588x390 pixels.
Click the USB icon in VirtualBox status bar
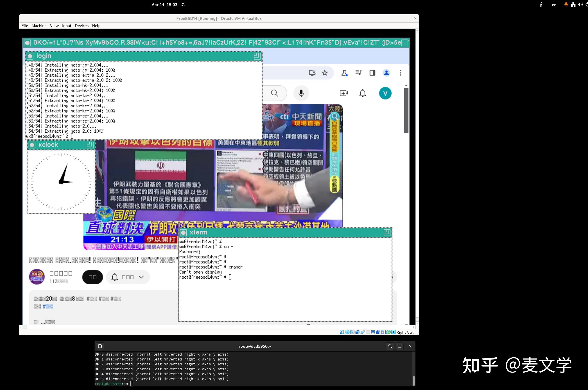(363, 332)
